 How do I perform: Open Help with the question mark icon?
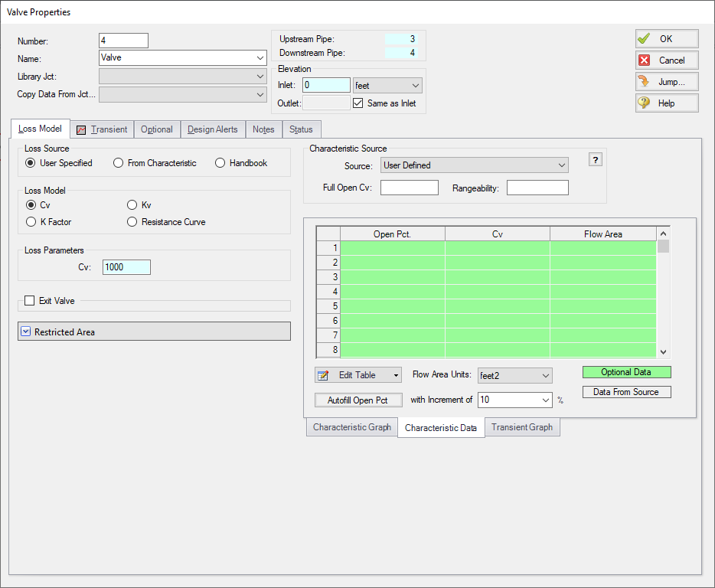tap(666, 103)
